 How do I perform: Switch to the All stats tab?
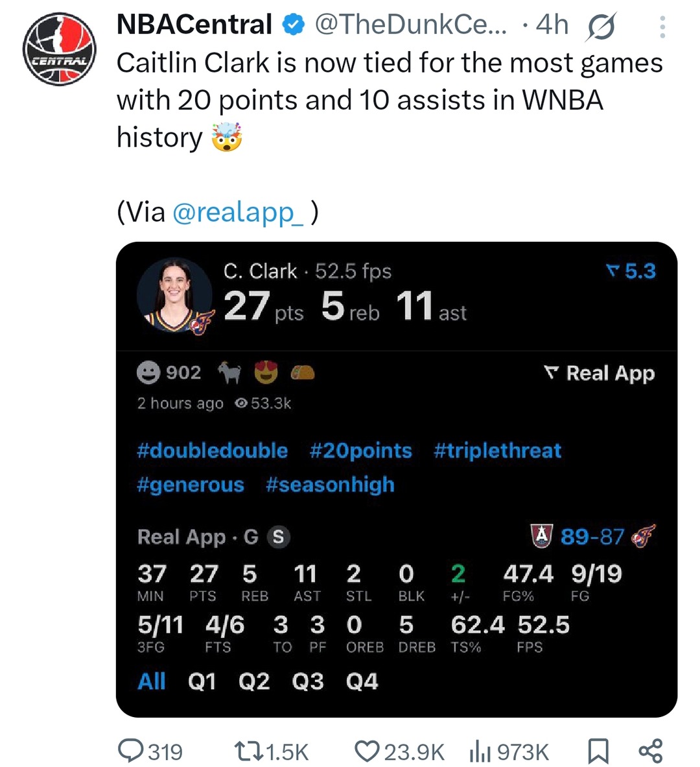tap(152, 681)
